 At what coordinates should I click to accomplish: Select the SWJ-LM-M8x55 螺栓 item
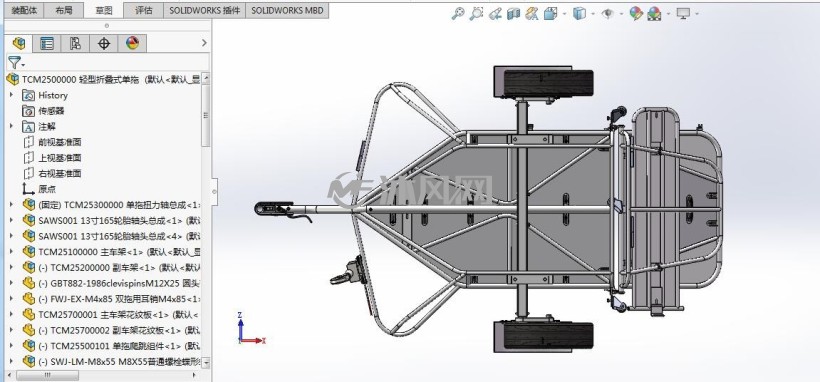click(x=111, y=362)
